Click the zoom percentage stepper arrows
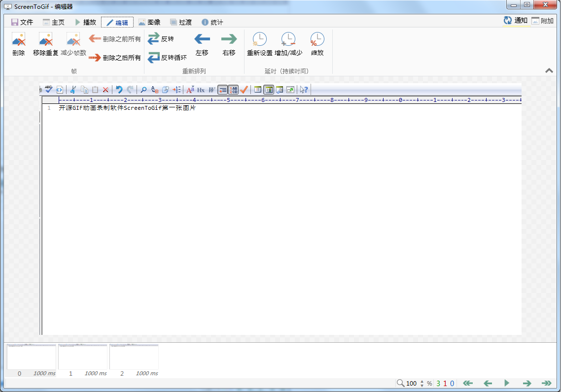The width and height of the screenshot is (561, 392). click(x=422, y=383)
